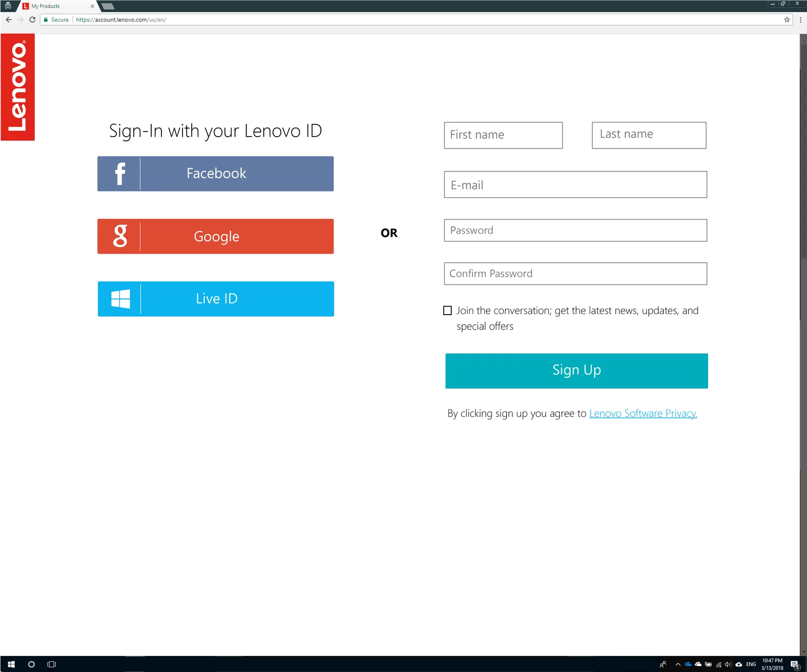This screenshot has width=807, height=672.
Task: Click the browser forward arrow
Action: (x=21, y=20)
